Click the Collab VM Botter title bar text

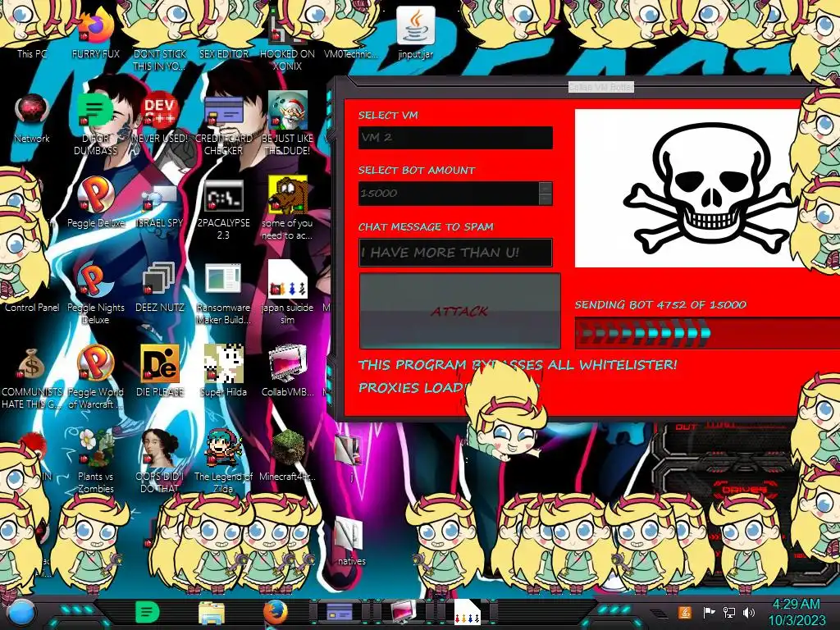pyautogui.click(x=600, y=87)
